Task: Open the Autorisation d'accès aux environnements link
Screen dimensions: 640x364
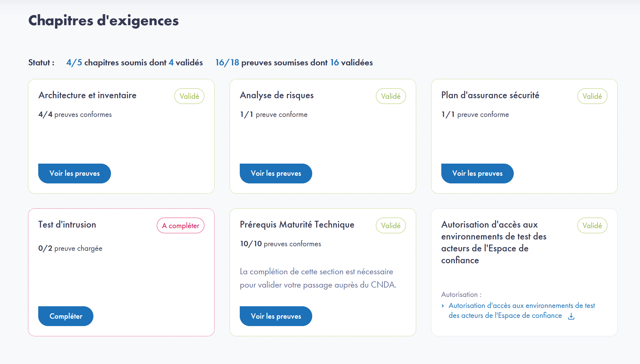Action: coord(521,306)
